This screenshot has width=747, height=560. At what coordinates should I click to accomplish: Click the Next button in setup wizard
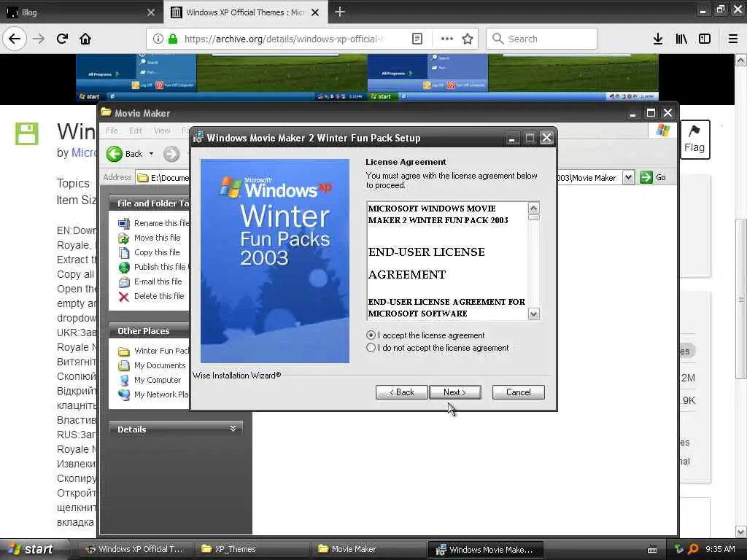tap(455, 392)
